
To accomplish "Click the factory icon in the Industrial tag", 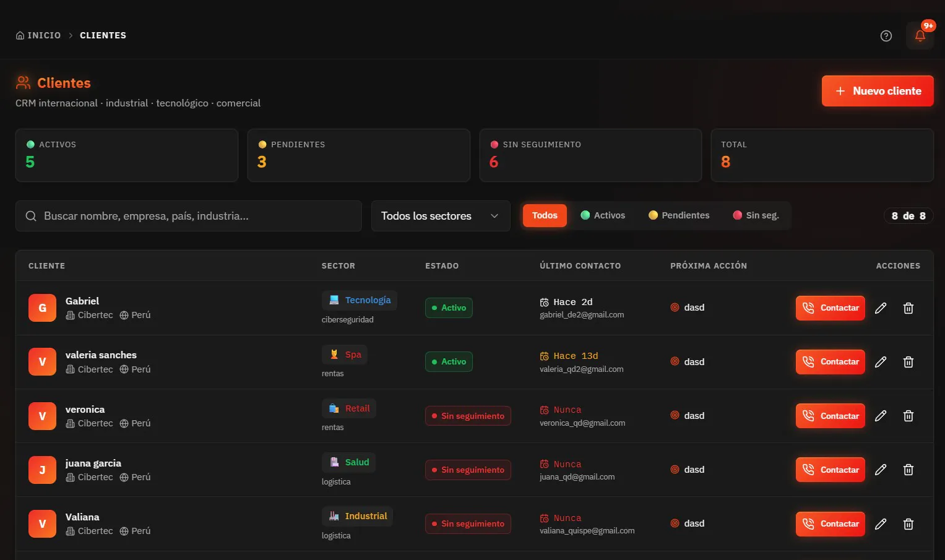I will click(x=334, y=516).
